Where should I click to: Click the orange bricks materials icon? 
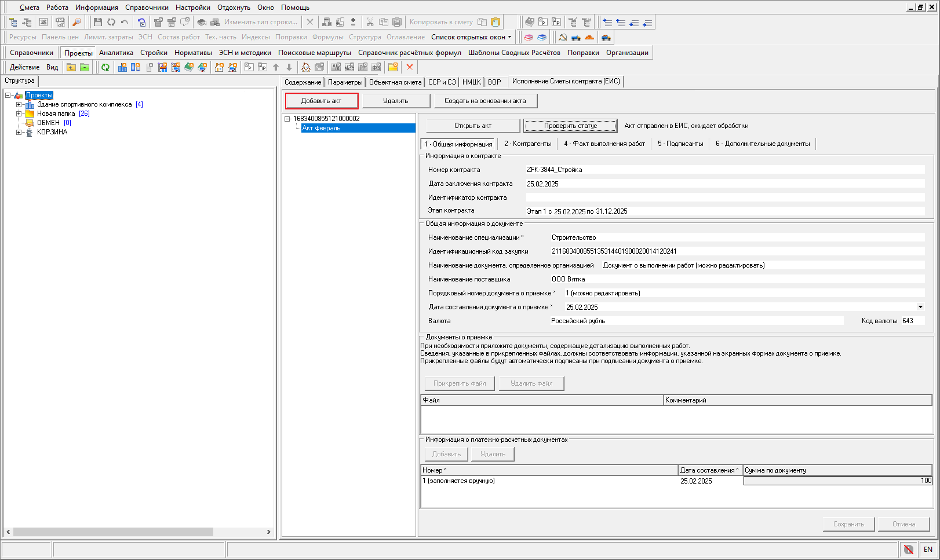pyautogui.click(x=589, y=38)
